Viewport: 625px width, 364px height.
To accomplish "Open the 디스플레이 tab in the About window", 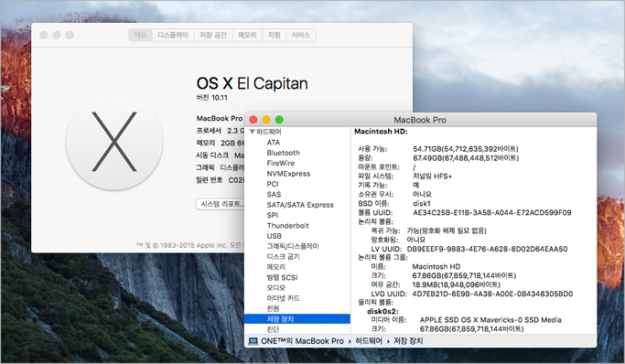I will [x=173, y=35].
